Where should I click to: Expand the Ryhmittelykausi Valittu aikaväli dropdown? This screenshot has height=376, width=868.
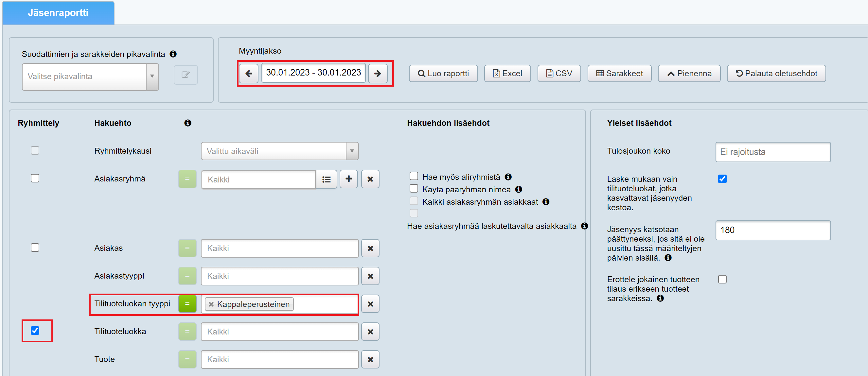click(x=279, y=151)
